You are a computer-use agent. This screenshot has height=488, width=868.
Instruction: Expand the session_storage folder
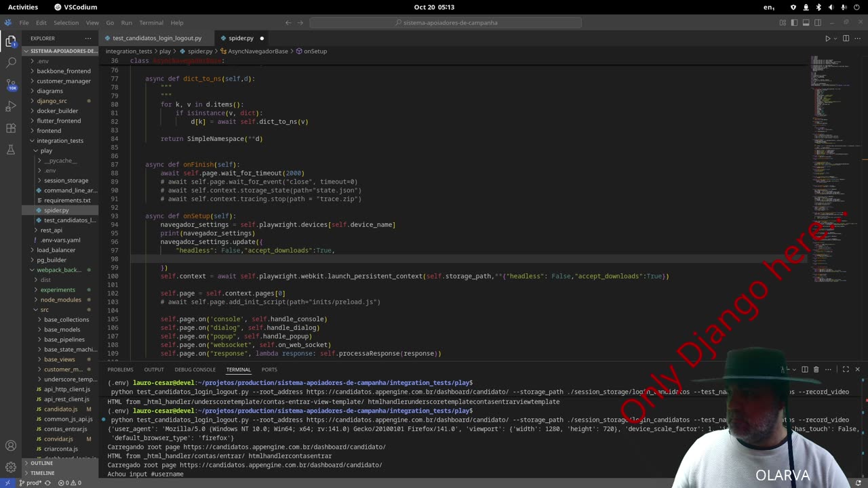61,180
